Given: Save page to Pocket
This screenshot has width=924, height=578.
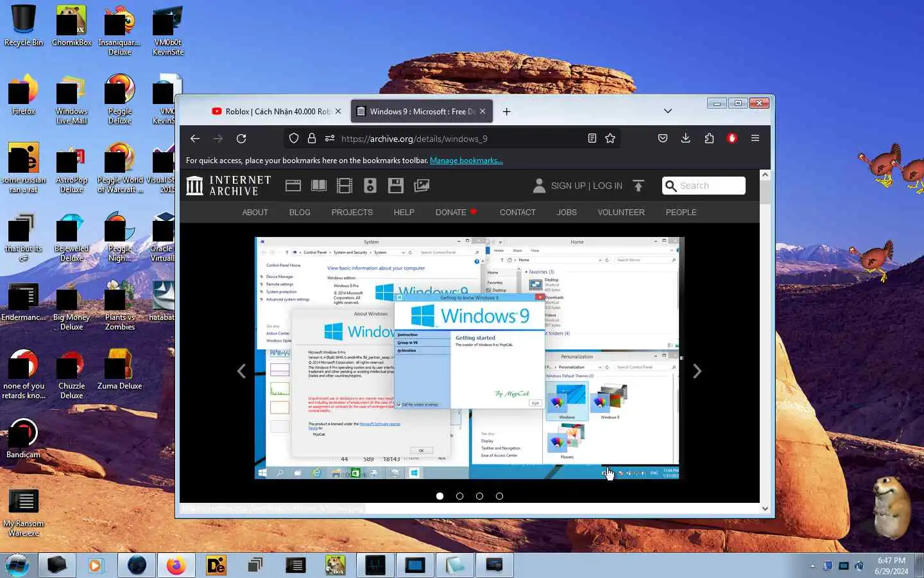Looking at the screenshot, I should pyautogui.click(x=663, y=138).
